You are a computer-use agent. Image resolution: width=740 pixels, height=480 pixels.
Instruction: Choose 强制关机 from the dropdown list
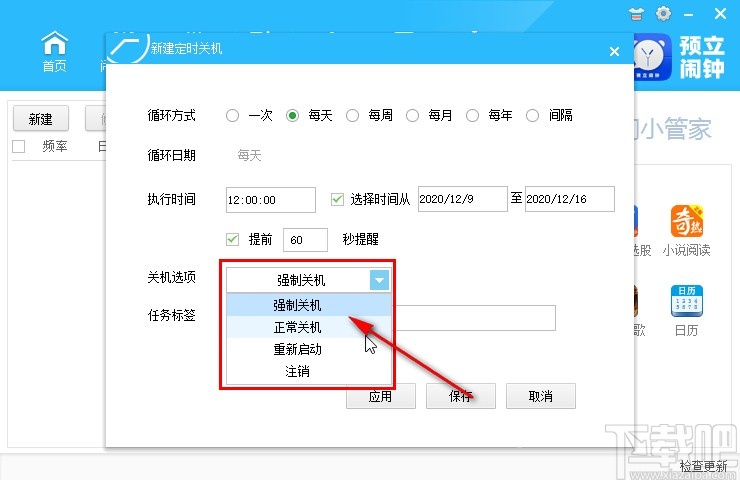(x=309, y=305)
